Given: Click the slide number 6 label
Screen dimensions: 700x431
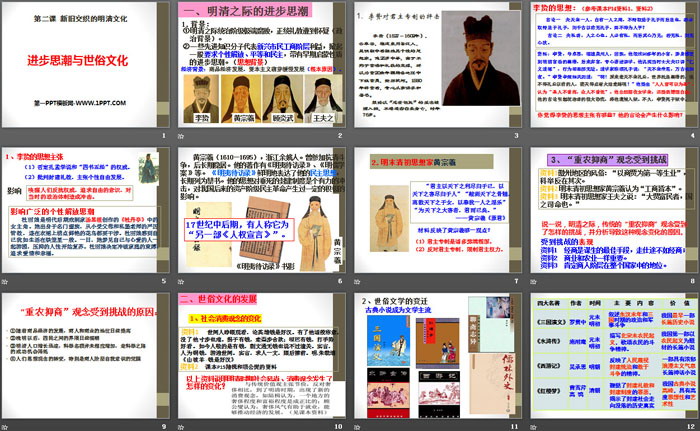Looking at the screenshot, I should (339, 281).
